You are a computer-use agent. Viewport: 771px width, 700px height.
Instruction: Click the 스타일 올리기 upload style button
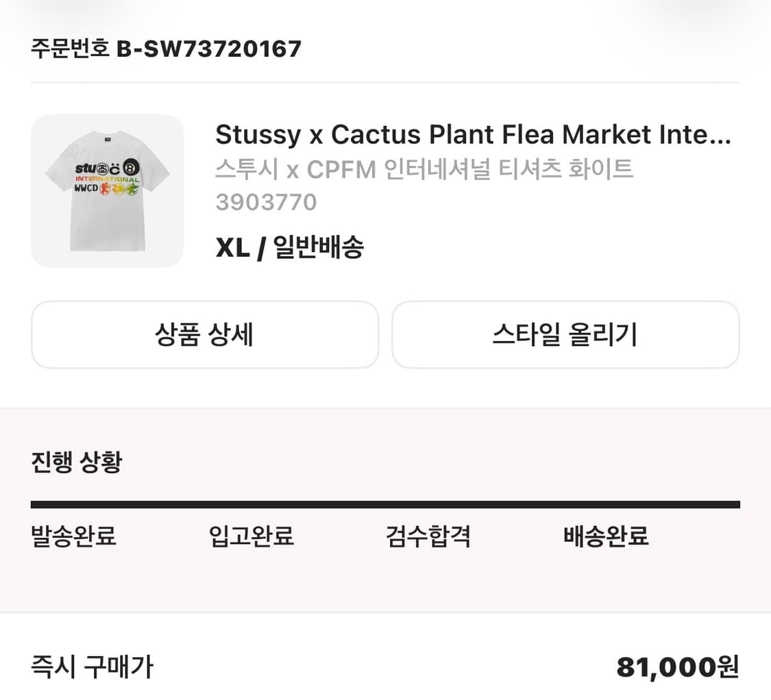point(566,335)
